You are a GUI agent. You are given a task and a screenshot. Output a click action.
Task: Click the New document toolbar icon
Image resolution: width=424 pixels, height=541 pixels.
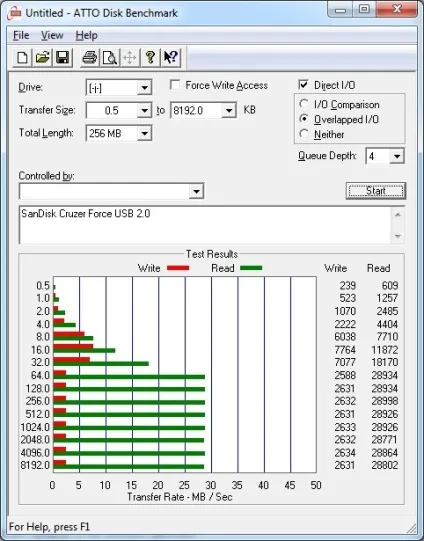click(22, 57)
